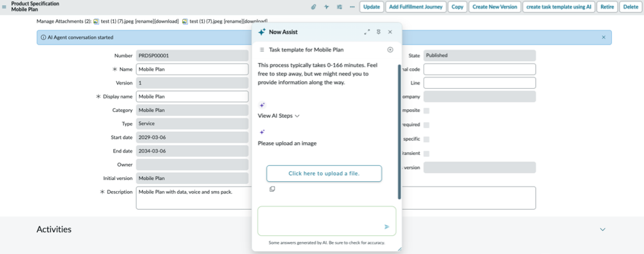Rename the second test (1) (7).jpeg attachment
The image size is (644, 254).
coord(233,21)
